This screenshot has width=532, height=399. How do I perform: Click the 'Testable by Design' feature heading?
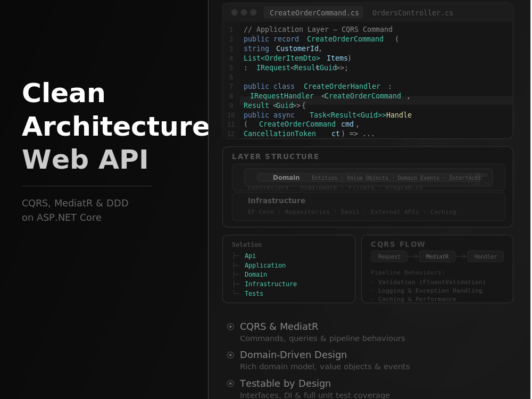pos(285,384)
